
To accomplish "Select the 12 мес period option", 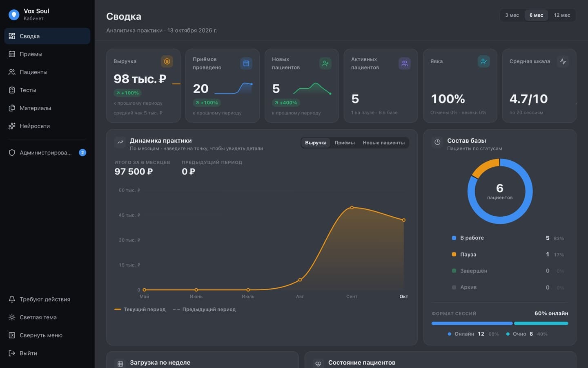I will tap(562, 15).
